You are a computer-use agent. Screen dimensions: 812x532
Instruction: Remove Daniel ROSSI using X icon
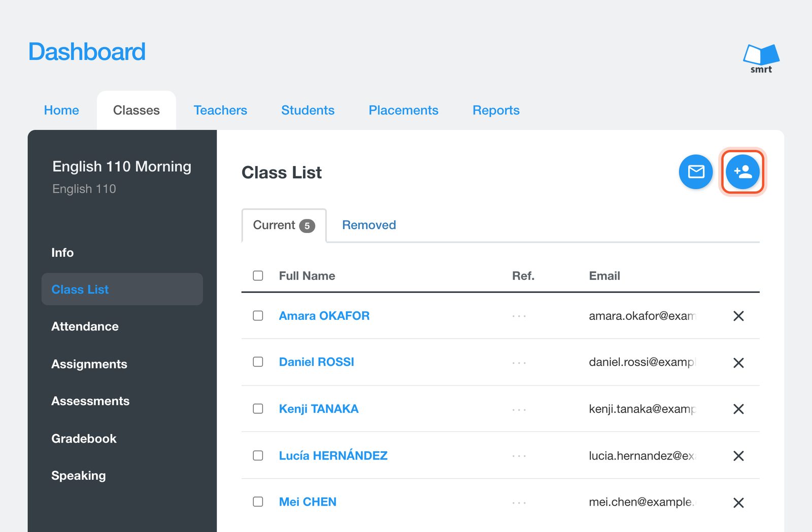[738, 362]
